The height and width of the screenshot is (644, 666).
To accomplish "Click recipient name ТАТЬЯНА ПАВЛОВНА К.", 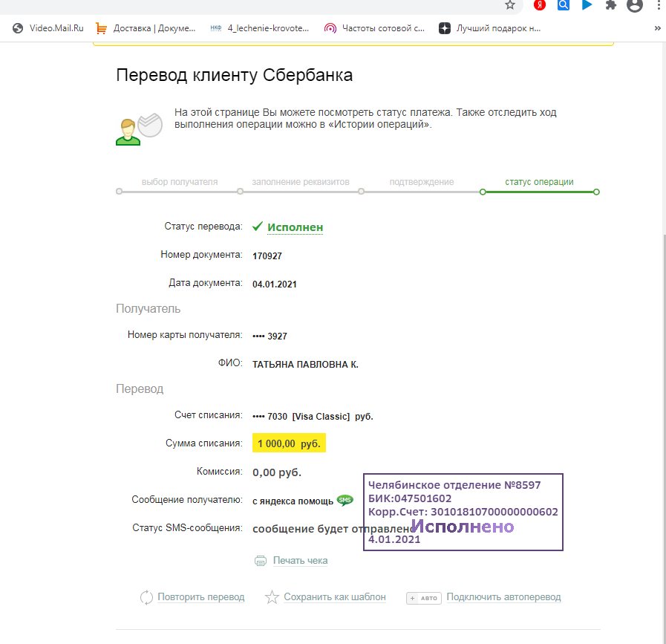I will tap(305, 365).
